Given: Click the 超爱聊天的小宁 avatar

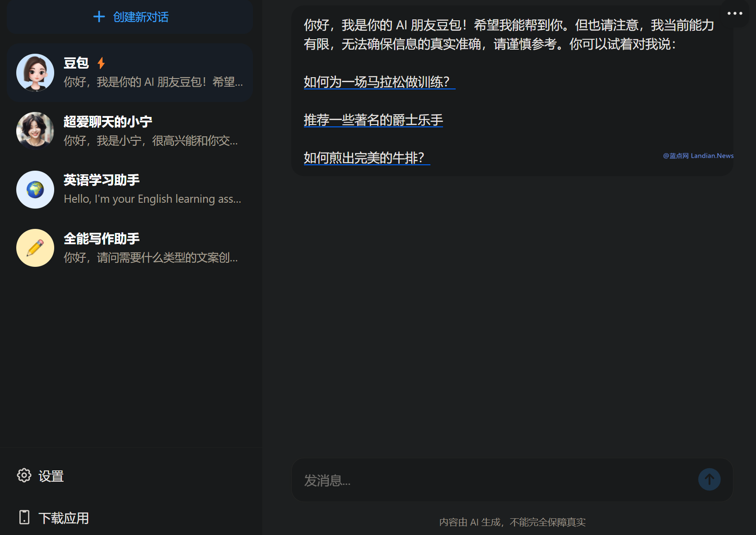Looking at the screenshot, I should point(35,131).
